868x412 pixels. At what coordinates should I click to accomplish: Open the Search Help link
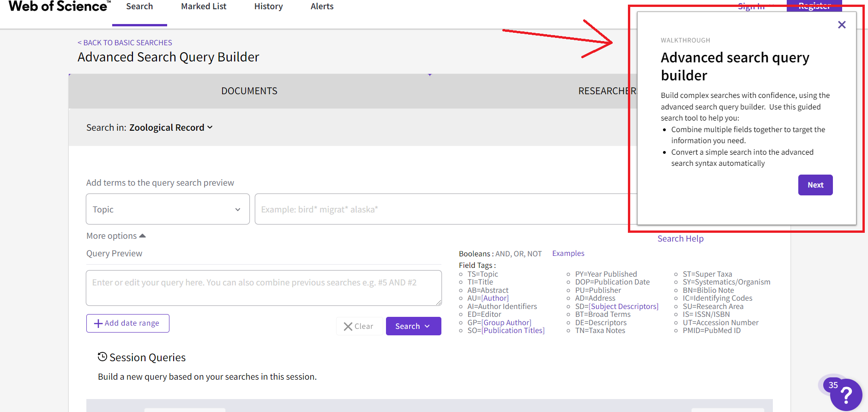pyautogui.click(x=681, y=239)
